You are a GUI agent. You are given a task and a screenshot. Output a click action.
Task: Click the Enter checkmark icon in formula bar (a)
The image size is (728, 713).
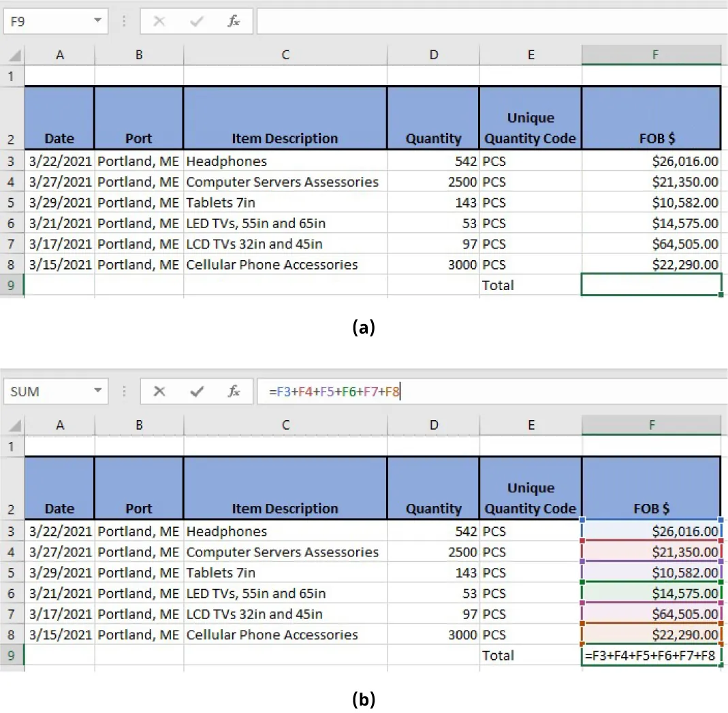[x=197, y=20]
